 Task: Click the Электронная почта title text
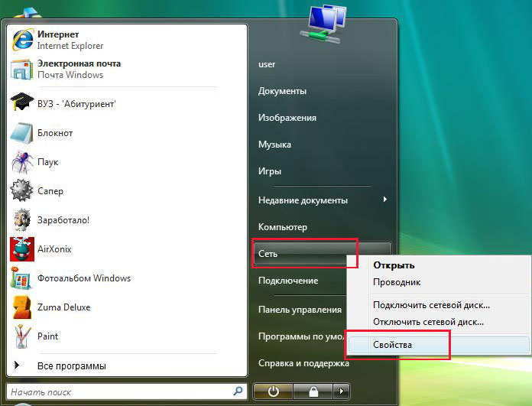pos(79,63)
